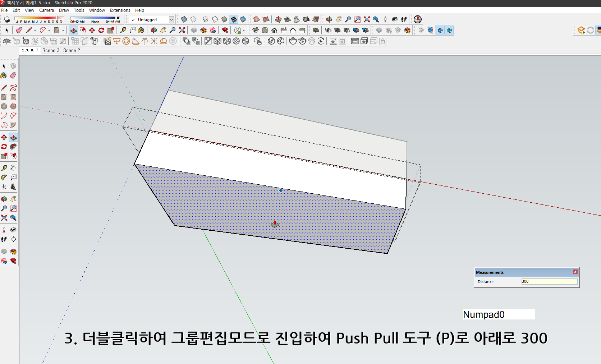Select the Pan tool
The height and width of the screenshot is (364, 601).
tap(163, 30)
